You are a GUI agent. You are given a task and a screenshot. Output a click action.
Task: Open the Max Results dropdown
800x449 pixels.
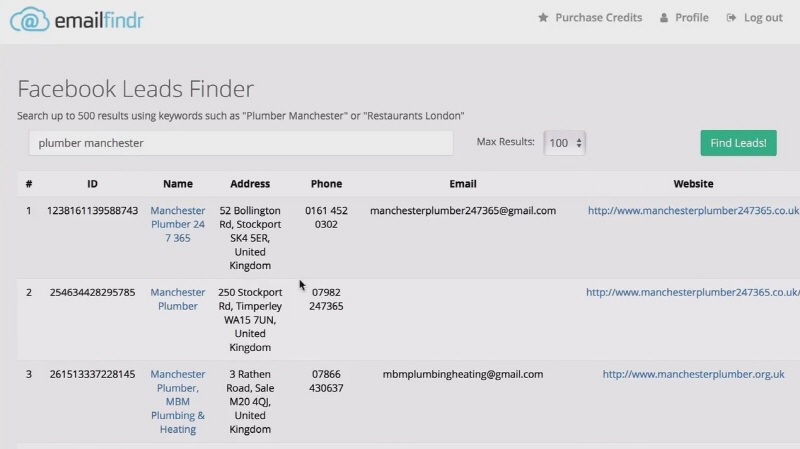pyautogui.click(x=564, y=143)
